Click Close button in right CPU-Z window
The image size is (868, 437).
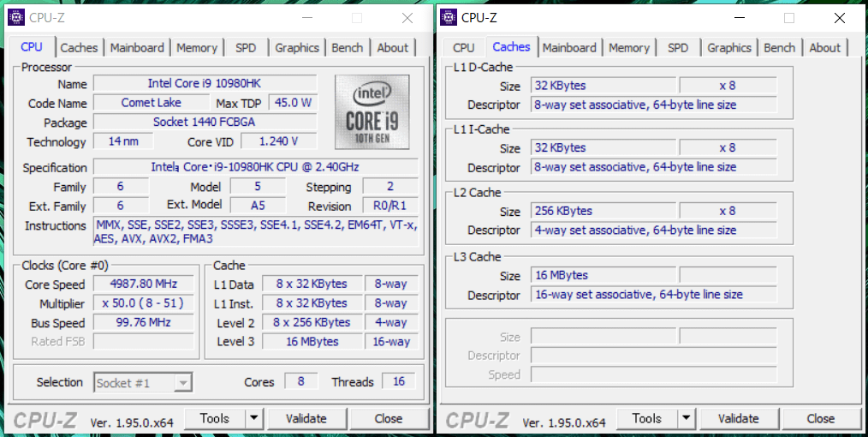click(x=821, y=419)
